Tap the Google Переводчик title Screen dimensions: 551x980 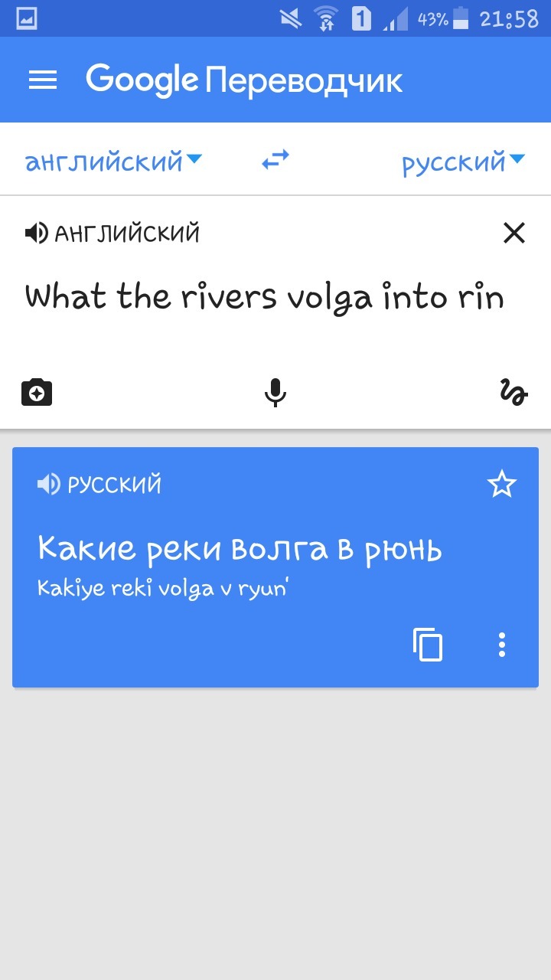click(244, 80)
